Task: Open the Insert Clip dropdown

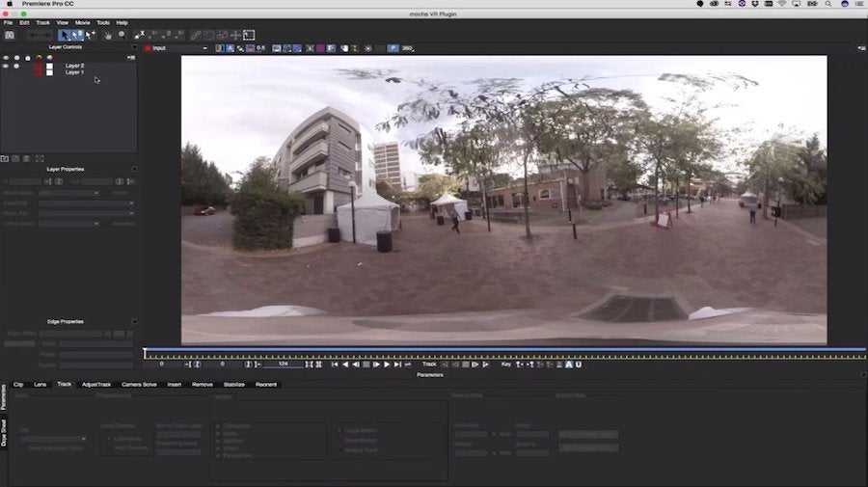Action: point(87,203)
